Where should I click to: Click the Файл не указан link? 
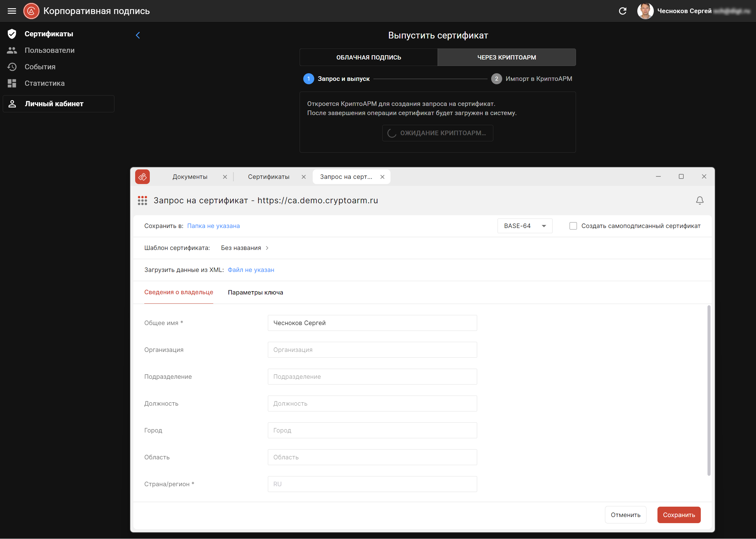(x=251, y=270)
